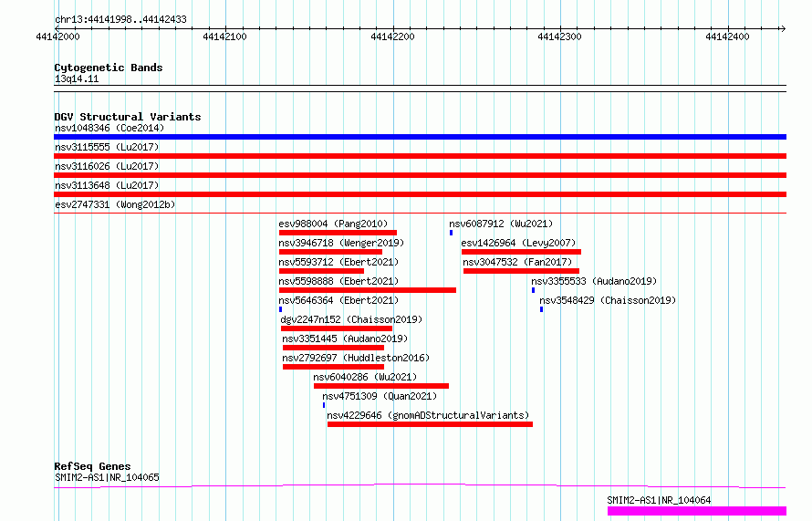Image resolution: width=812 pixels, height=521 pixels.
Task: Open the nsv3113648 (Lu2017) variant label
Action: click(107, 185)
